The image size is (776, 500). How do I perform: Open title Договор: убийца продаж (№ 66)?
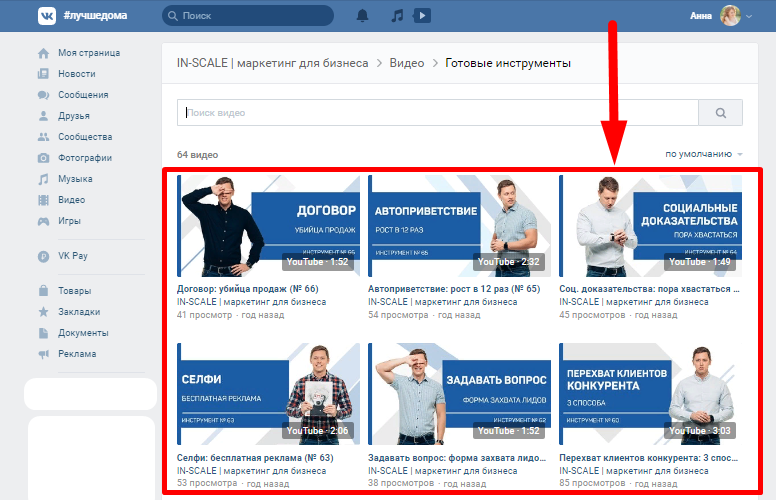[x=247, y=289]
